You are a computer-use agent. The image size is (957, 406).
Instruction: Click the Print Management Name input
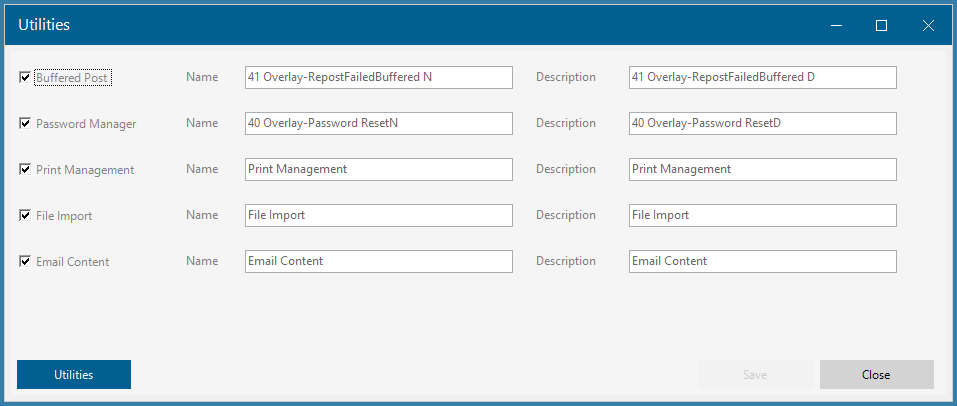(x=378, y=169)
